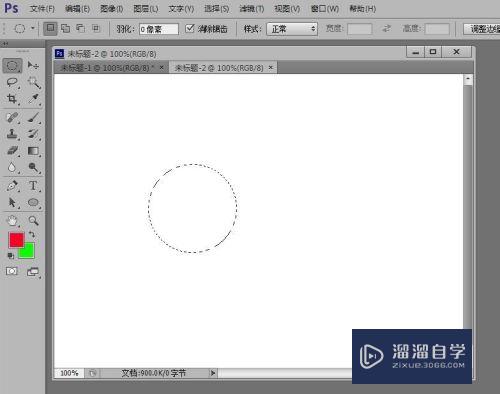Viewport: 500px width, 394px height.
Task: Open the 图像(I) menu
Action: click(112, 9)
